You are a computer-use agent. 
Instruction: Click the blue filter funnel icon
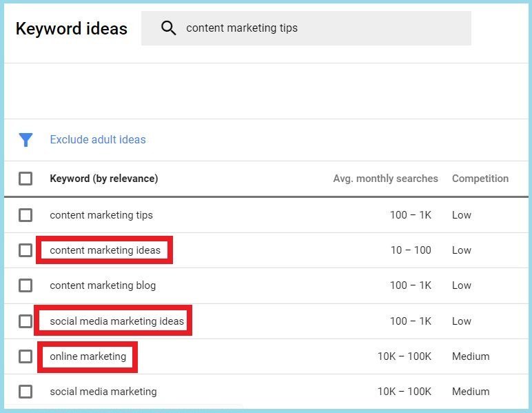coord(25,139)
